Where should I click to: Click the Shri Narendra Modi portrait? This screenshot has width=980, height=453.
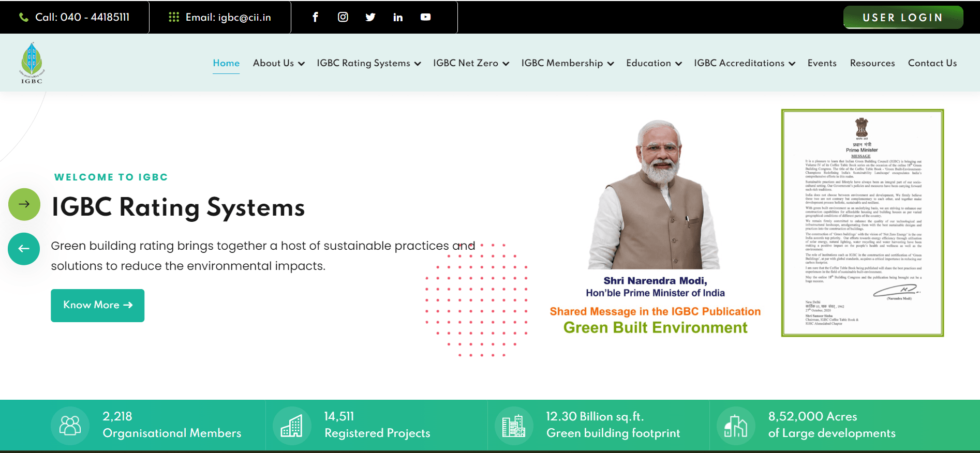click(x=655, y=194)
